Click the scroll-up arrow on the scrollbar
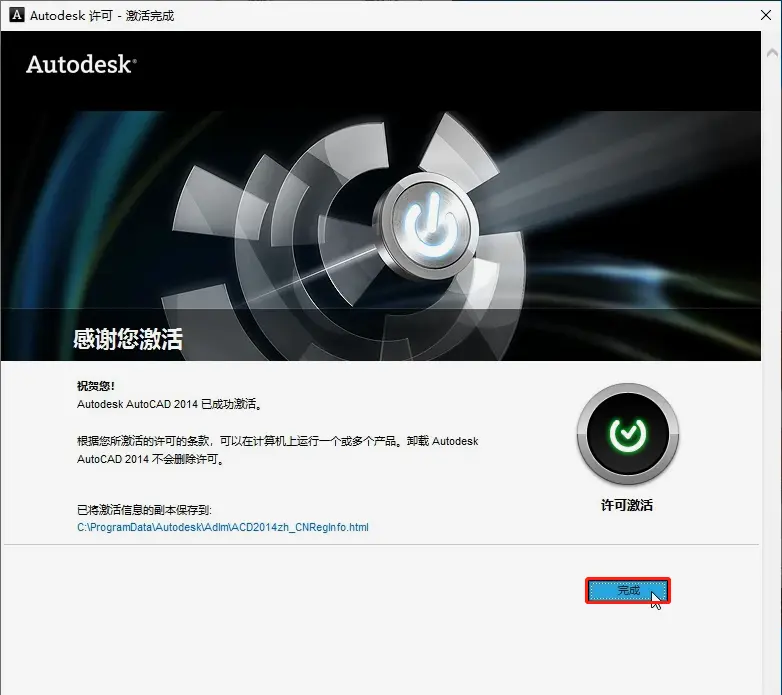This screenshot has width=782, height=695. coord(772,52)
